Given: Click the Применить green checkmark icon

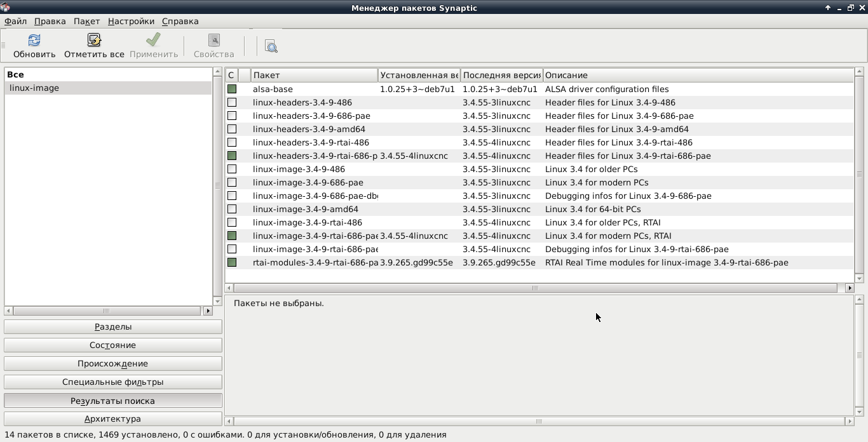Looking at the screenshot, I should 153,40.
